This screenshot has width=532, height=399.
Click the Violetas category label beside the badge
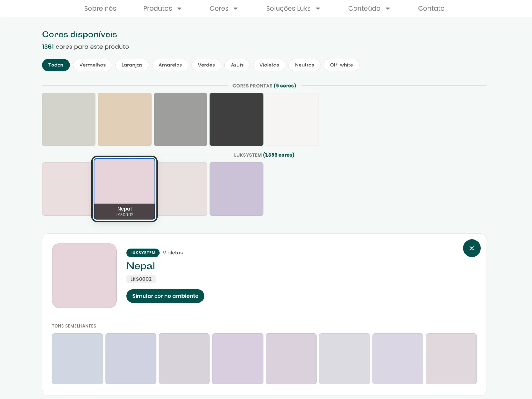pyautogui.click(x=173, y=253)
